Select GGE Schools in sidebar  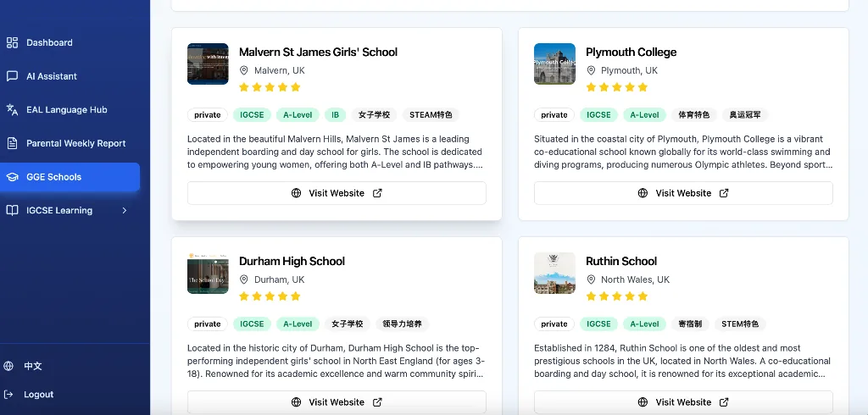(x=70, y=177)
